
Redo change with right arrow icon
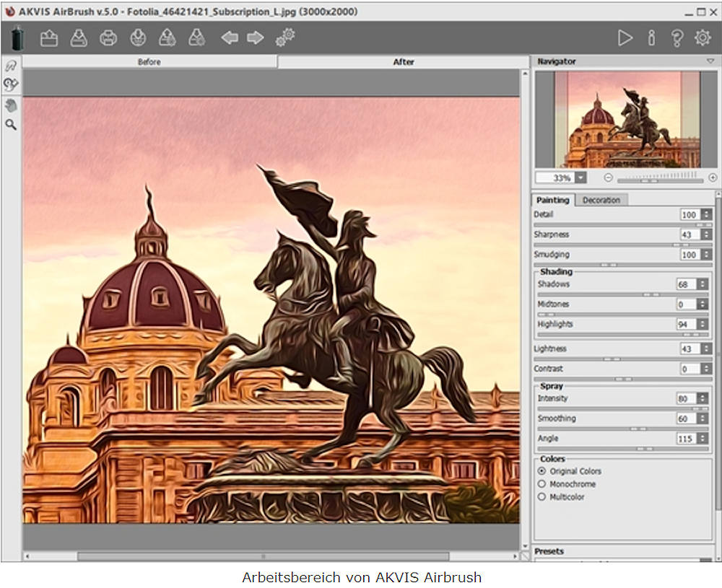255,38
